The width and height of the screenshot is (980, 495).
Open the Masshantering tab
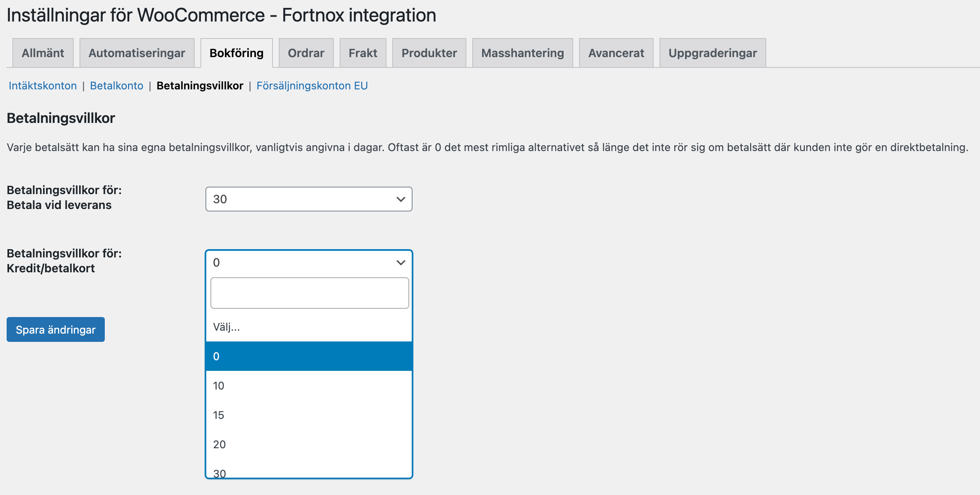[x=522, y=53]
